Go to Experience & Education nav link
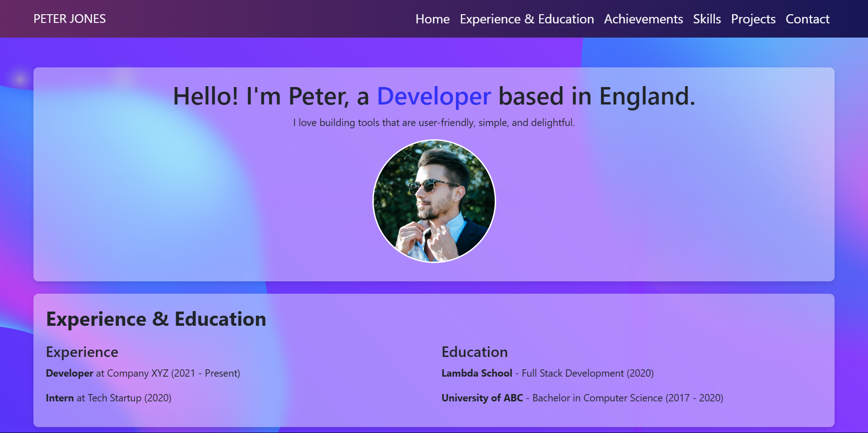This screenshot has height=433, width=868. point(527,19)
